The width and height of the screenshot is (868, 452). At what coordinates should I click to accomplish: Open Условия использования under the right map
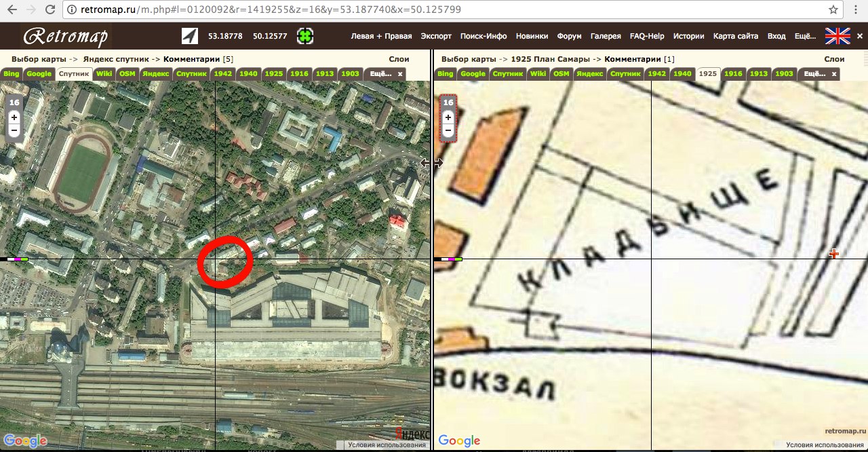click(825, 445)
